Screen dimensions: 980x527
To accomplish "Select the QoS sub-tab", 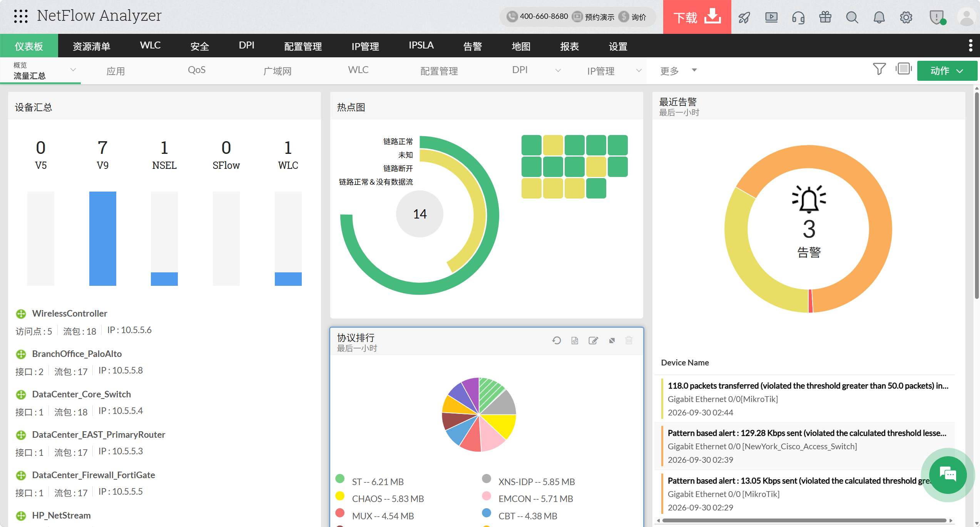I will [x=197, y=70].
